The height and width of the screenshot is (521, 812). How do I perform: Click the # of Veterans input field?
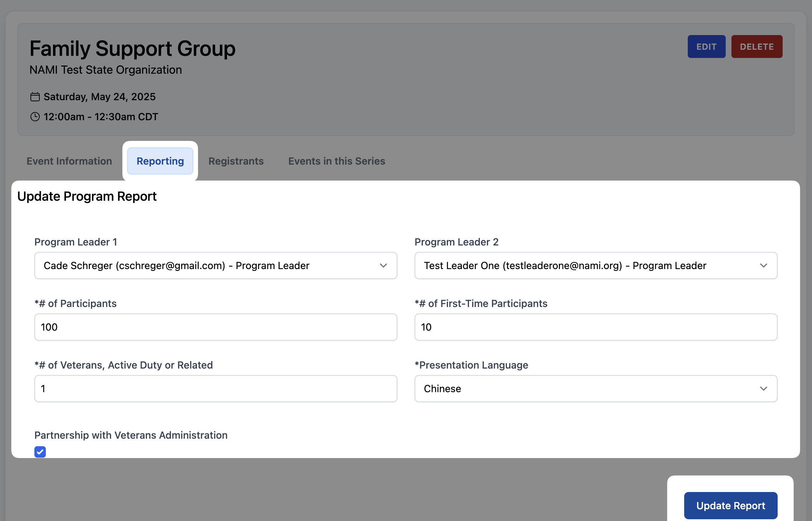(216, 389)
